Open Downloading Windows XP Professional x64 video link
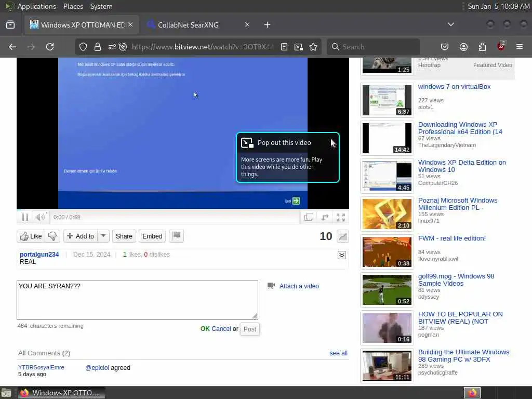Screen dimensions: 532x399 (460, 128)
